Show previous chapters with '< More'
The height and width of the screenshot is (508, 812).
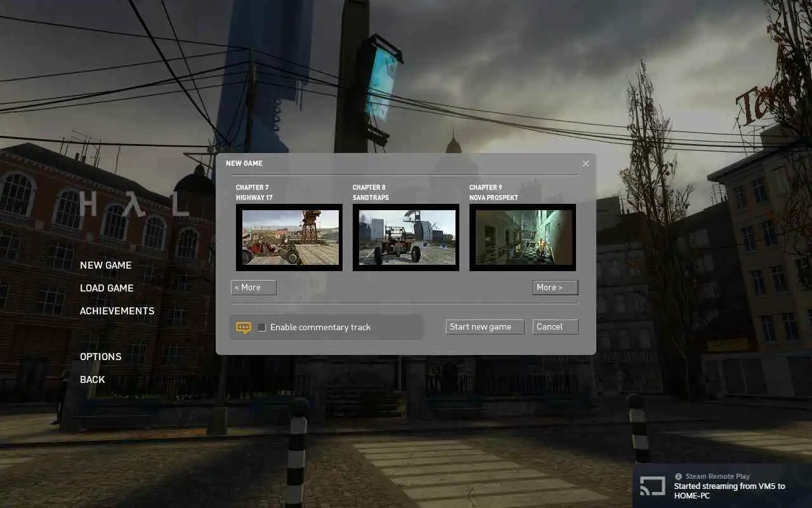pos(254,288)
